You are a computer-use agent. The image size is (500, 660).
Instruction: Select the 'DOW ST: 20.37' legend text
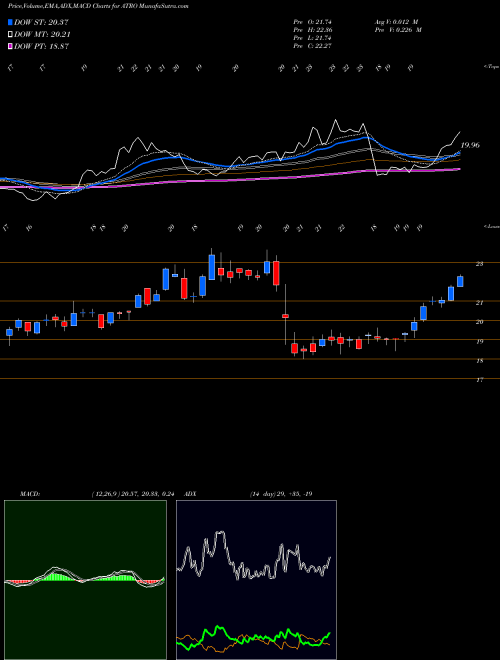tap(41, 22)
